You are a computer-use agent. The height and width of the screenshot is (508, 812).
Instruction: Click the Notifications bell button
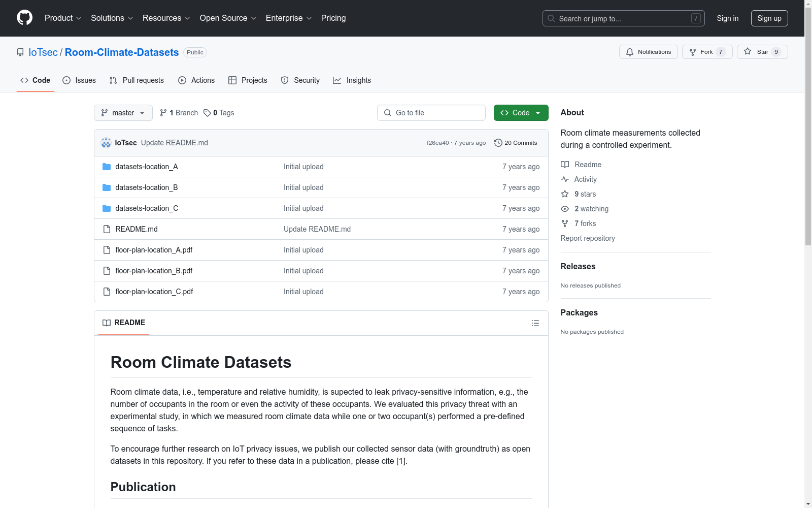point(648,52)
